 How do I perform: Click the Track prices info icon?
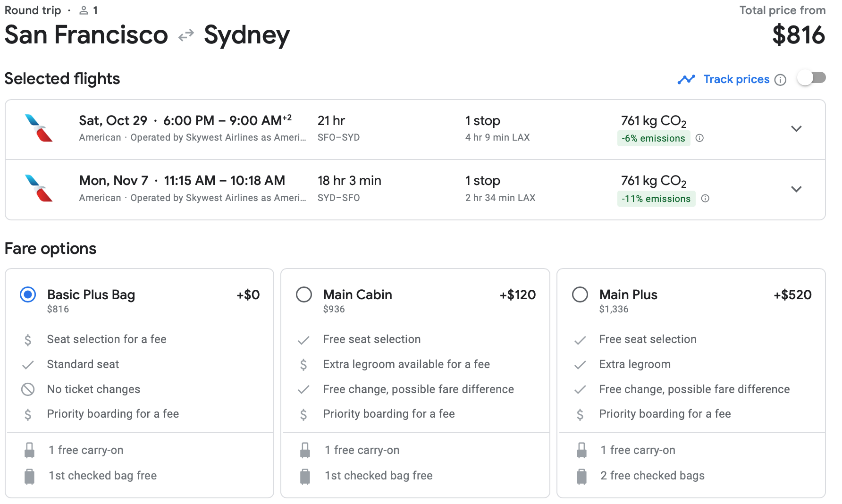(x=781, y=80)
